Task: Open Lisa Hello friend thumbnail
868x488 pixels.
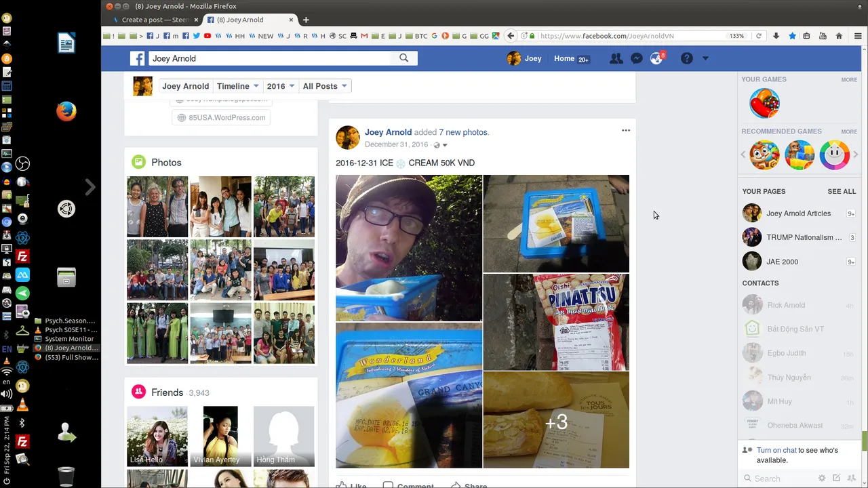Action: tap(157, 436)
